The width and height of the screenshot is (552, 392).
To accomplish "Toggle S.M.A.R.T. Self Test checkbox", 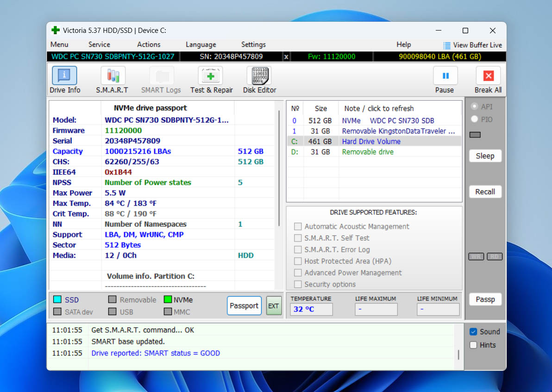I will [x=298, y=238].
